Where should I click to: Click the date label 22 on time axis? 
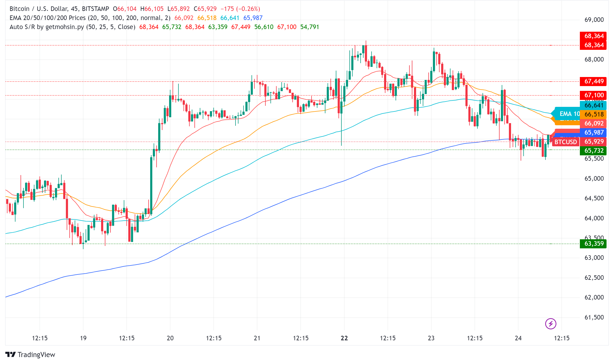[344, 338]
